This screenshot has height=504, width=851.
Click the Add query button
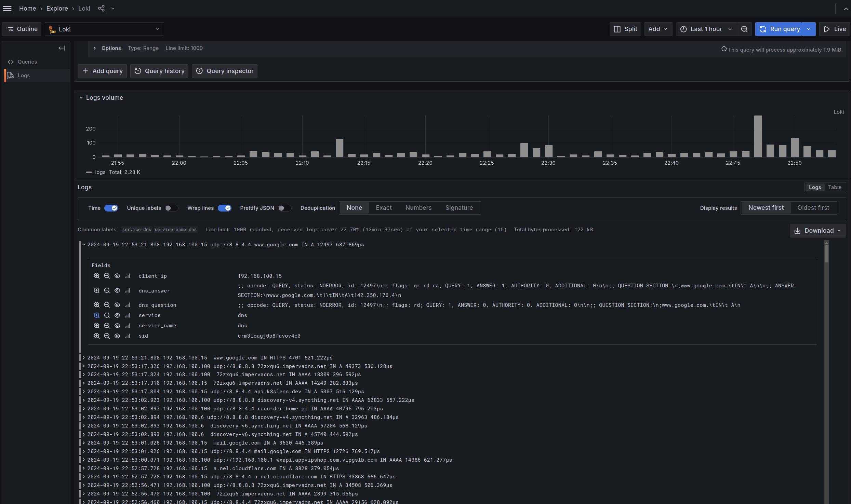pyautogui.click(x=102, y=71)
